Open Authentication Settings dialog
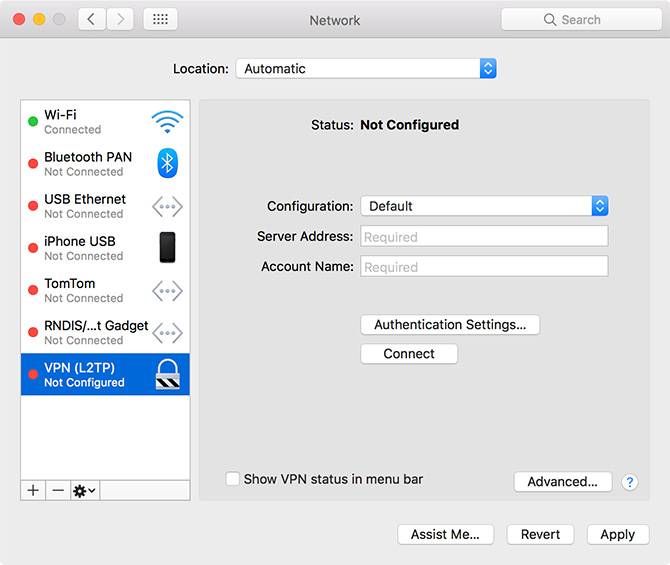Image resolution: width=670 pixels, height=565 pixels. point(450,325)
